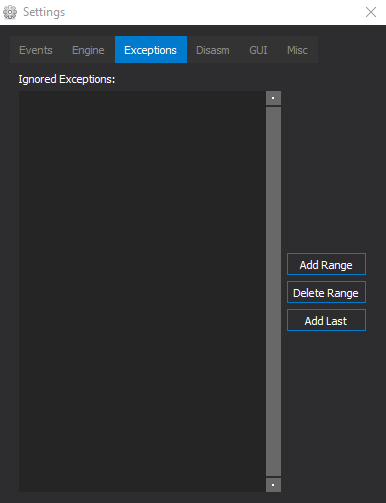Open the Engine tab
This screenshot has width=386, height=503.
coord(88,50)
